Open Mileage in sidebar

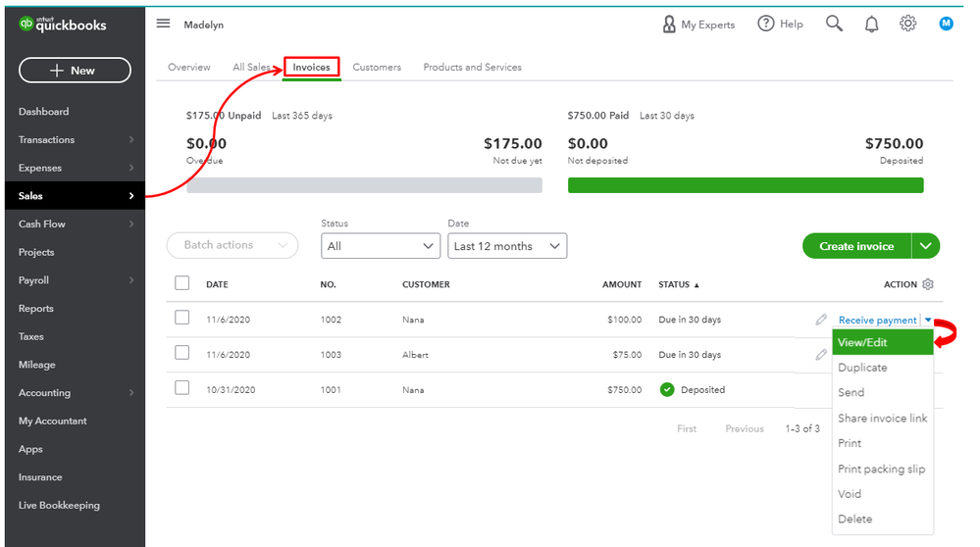pos(37,365)
